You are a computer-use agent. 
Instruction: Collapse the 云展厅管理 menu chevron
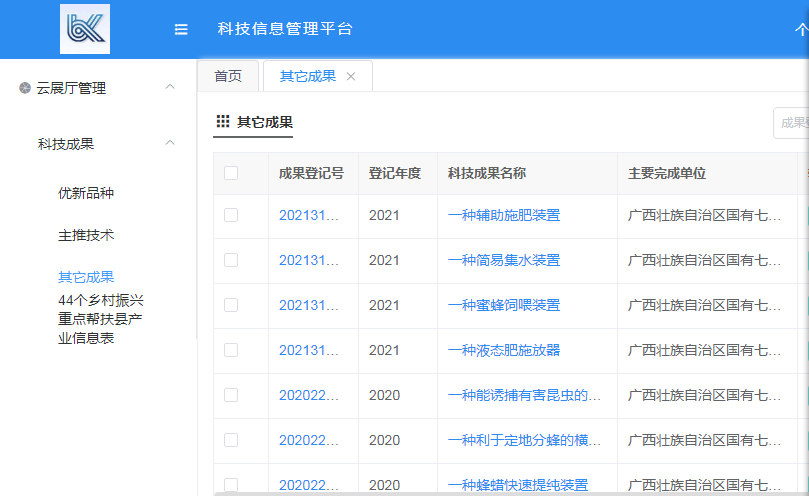click(x=170, y=88)
